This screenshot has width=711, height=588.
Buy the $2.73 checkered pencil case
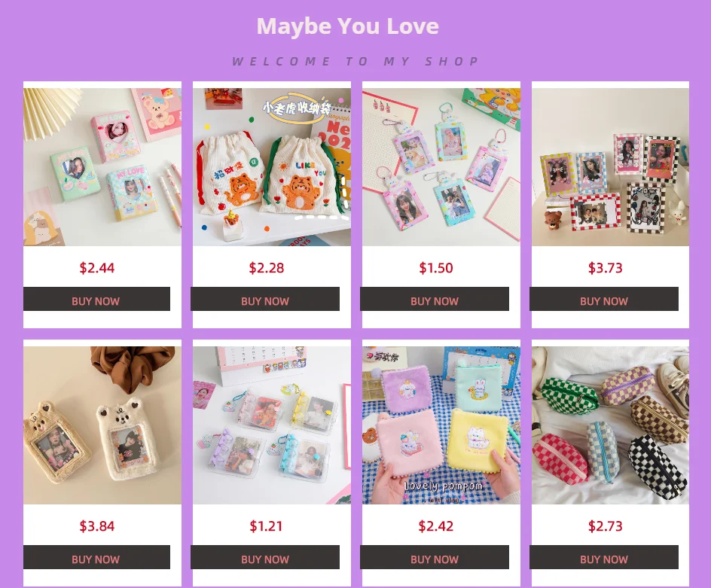click(604, 557)
